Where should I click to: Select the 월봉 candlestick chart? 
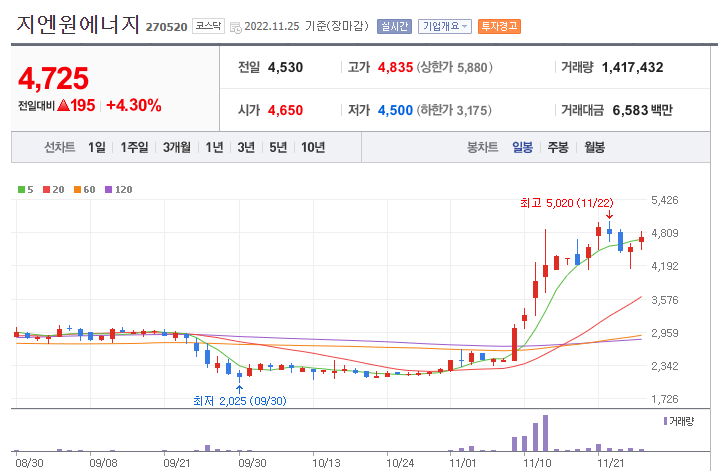click(594, 147)
